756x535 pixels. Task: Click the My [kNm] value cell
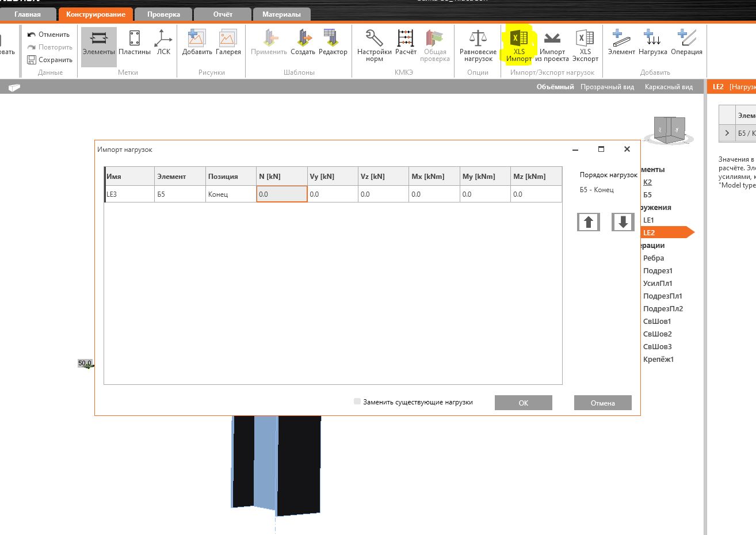[485, 194]
